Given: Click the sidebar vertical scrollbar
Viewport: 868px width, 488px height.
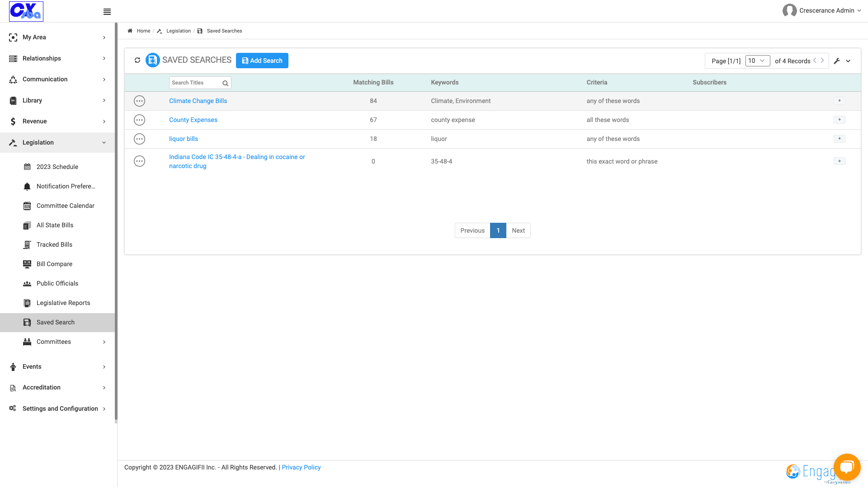Looking at the screenshot, I should pos(116,221).
